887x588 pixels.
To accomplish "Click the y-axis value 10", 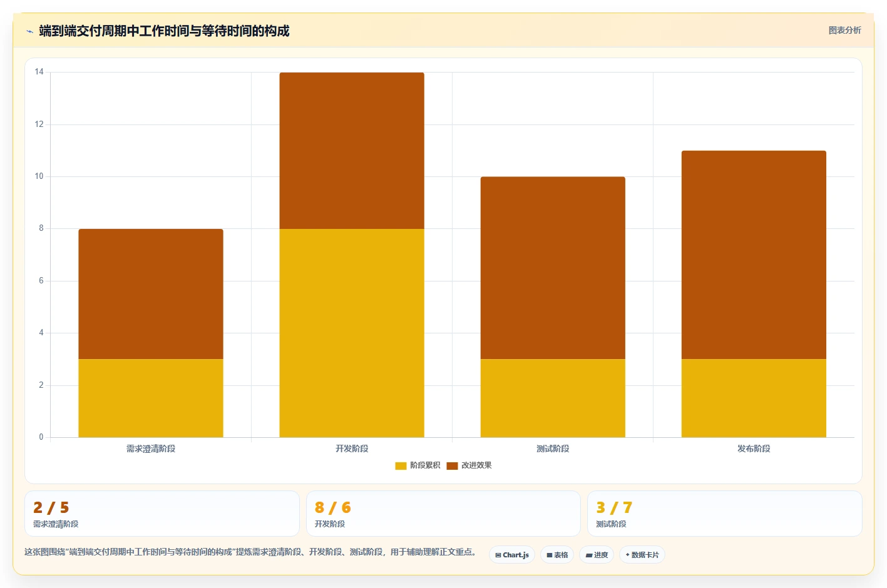I will 39,176.
